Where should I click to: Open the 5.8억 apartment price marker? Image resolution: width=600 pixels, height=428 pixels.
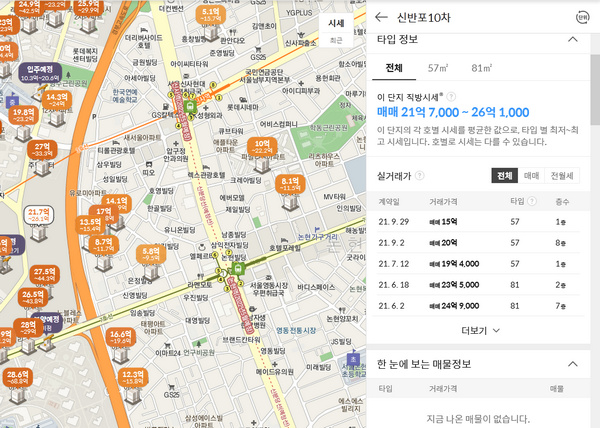(151, 254)
